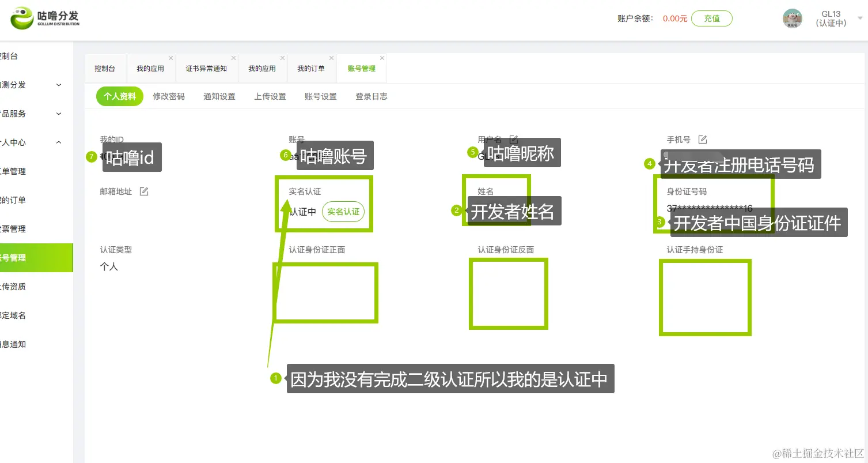
Task: Click the profile avatar picture
Action: tap(792, 18)
